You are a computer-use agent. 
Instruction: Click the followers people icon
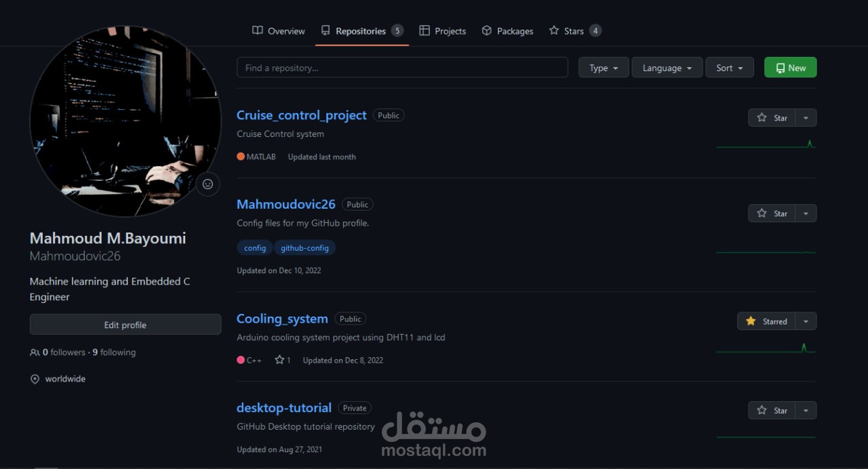pos(35,352)
